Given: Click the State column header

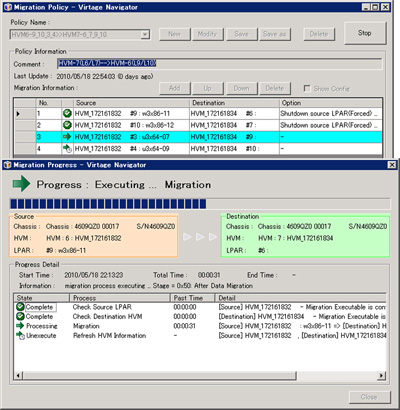Looking at the screenshot, I should coord(41,298).
